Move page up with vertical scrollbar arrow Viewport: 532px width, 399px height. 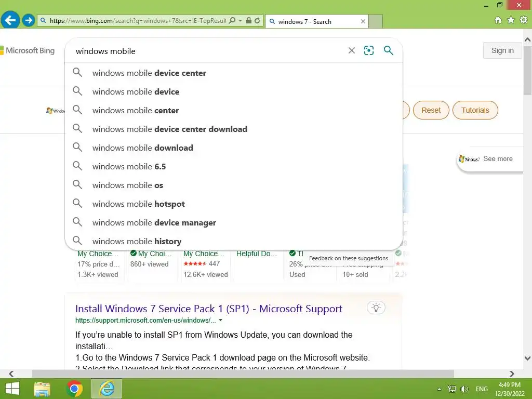coord(528,40)
